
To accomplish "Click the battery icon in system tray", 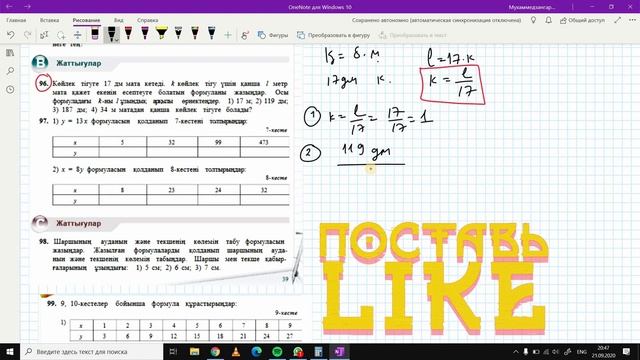I will click(x=536, y=351).
